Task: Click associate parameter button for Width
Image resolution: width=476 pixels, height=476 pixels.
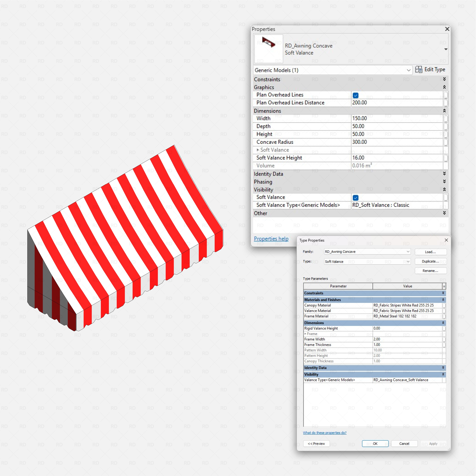Action: [446, 119]
